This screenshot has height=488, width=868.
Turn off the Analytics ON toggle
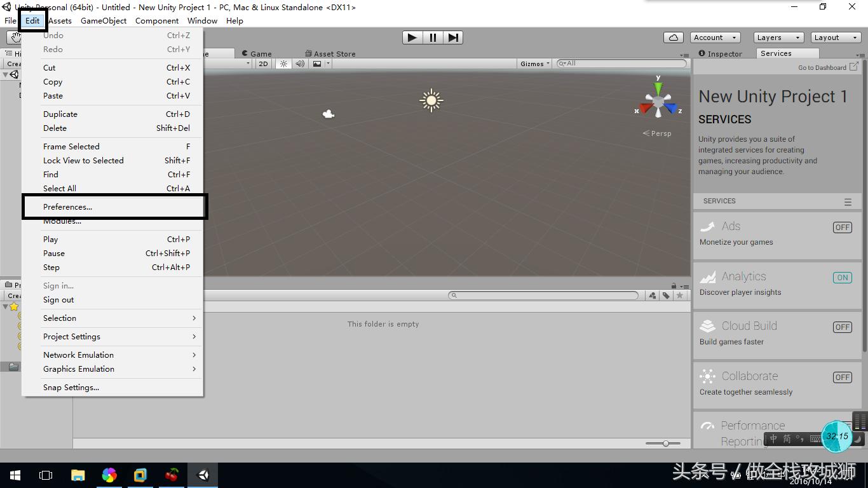[842, 278]
